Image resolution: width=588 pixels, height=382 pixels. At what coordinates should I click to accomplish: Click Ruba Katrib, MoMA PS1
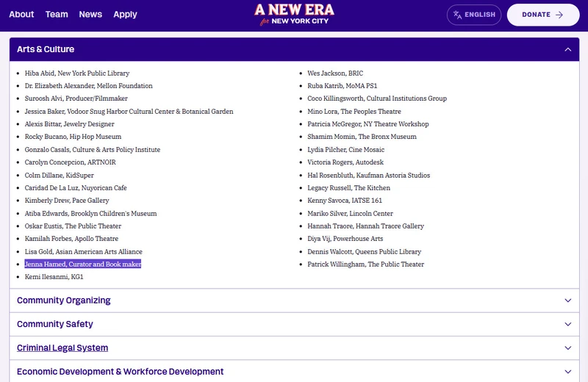[343, 86]
